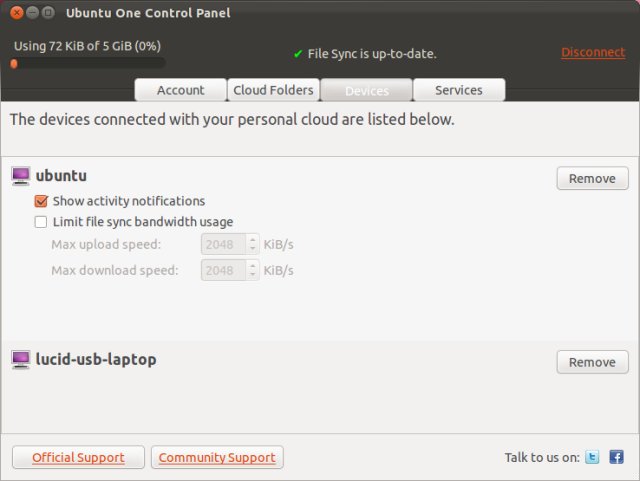Click the Max upload speed input field
Image resolution: width=640 pixels, height=481 pixels.
pyautogui.click(x=222, y=244)
